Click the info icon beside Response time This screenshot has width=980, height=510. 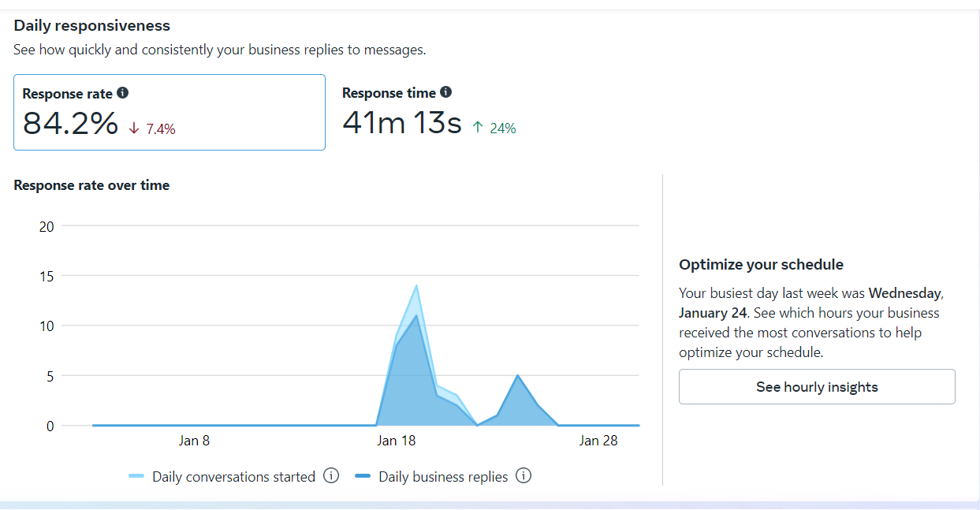click(x=445, y=92)
